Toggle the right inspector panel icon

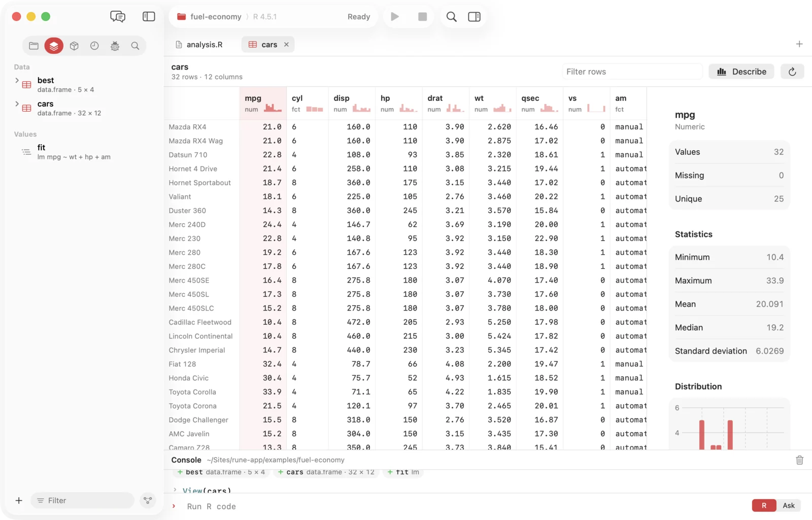(x=474, y=16)
